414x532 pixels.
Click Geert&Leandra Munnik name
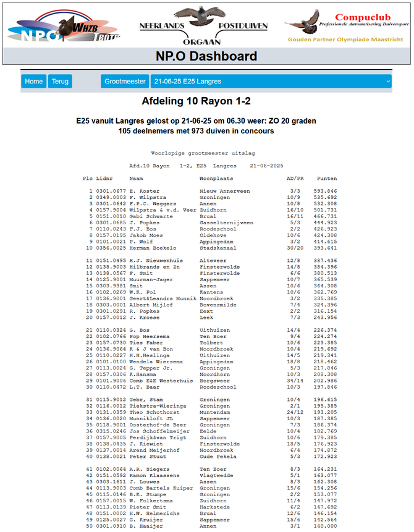coord(163,299)
